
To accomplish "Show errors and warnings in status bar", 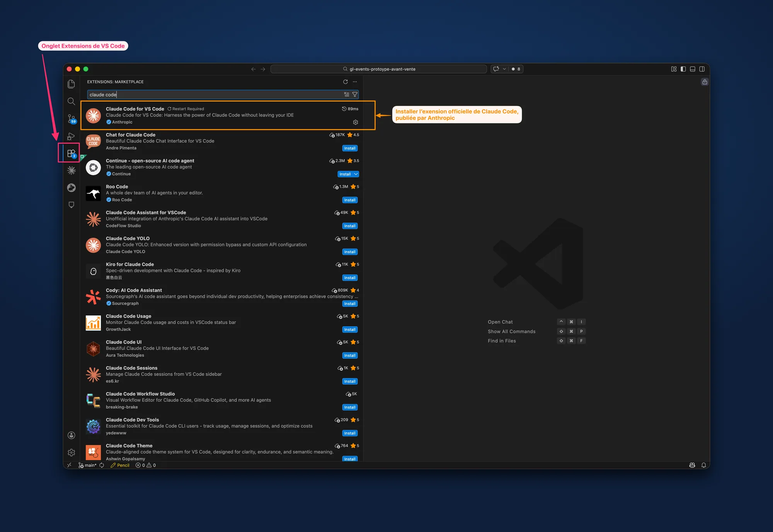I will pyautogui.click(x=146, y=465).
